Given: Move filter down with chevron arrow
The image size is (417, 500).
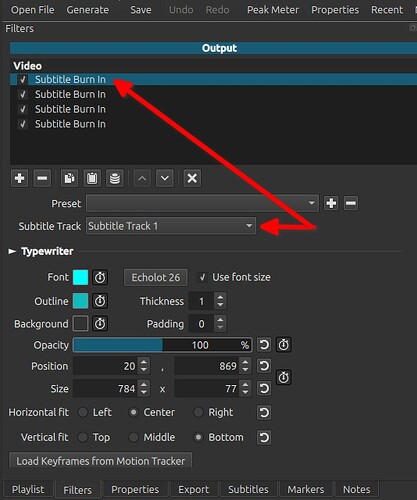Looking at the screenshot, I should [165, 178].
